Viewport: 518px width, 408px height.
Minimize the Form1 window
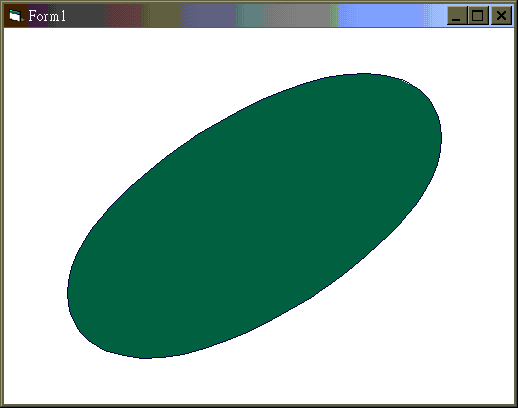tap(457, 16)
